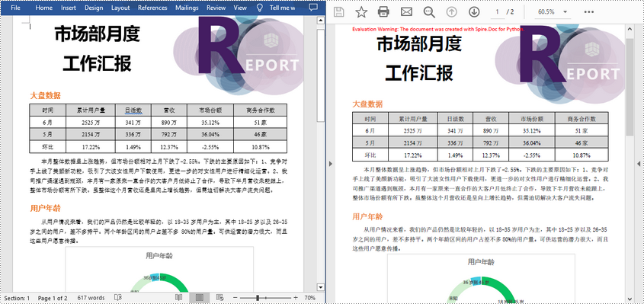Click the Tell me lightbulb icon
644x304 pixels.
(260, 8)
